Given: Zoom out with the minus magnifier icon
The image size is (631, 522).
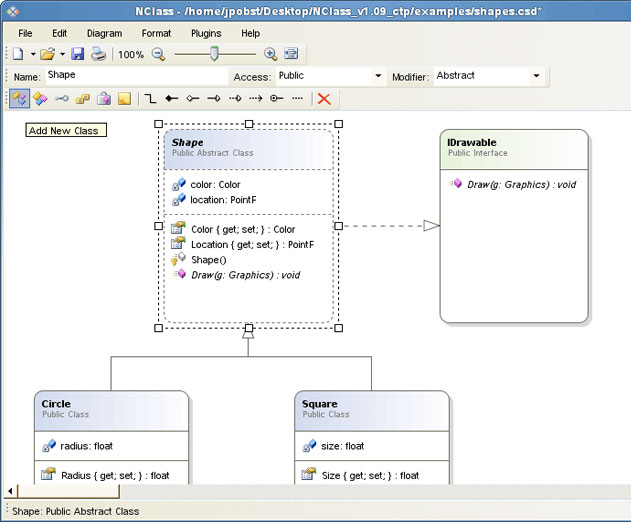Looking at the screenshot, I should 159,54.
